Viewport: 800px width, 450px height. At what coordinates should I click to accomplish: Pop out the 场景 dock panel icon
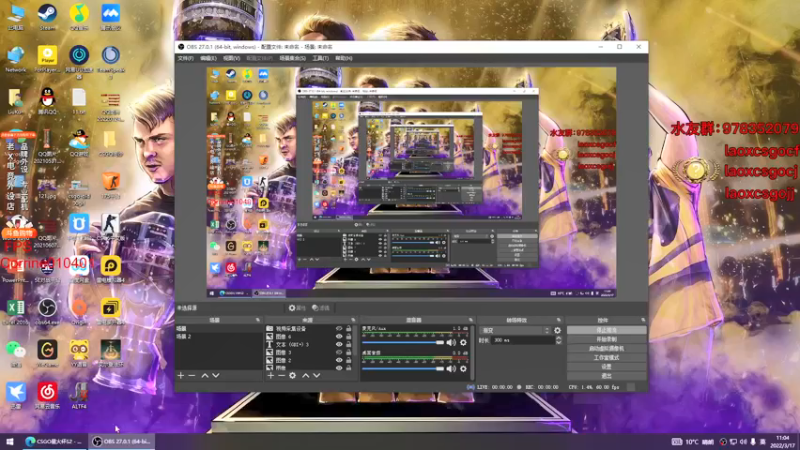(x=258, y=320)
